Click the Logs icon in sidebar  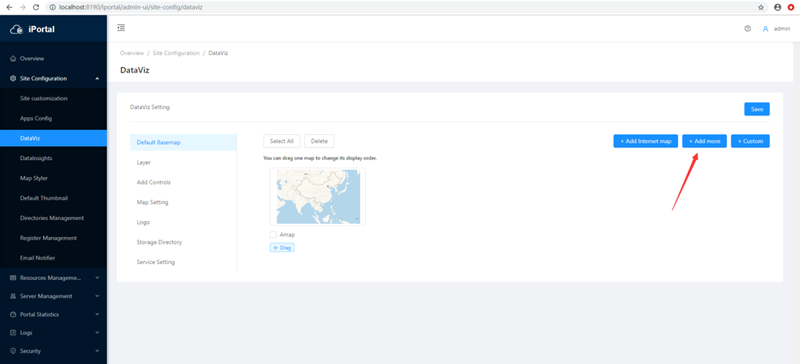[x=13, y=332]
